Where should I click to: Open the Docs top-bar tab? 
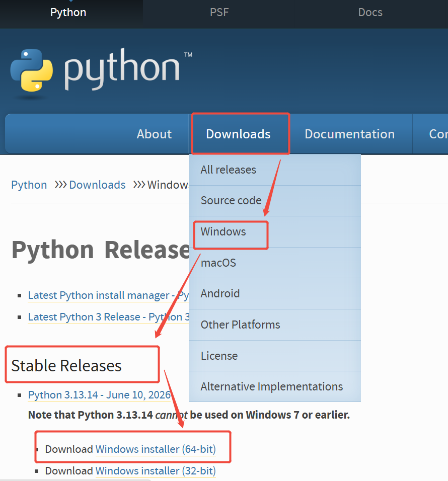370,13
